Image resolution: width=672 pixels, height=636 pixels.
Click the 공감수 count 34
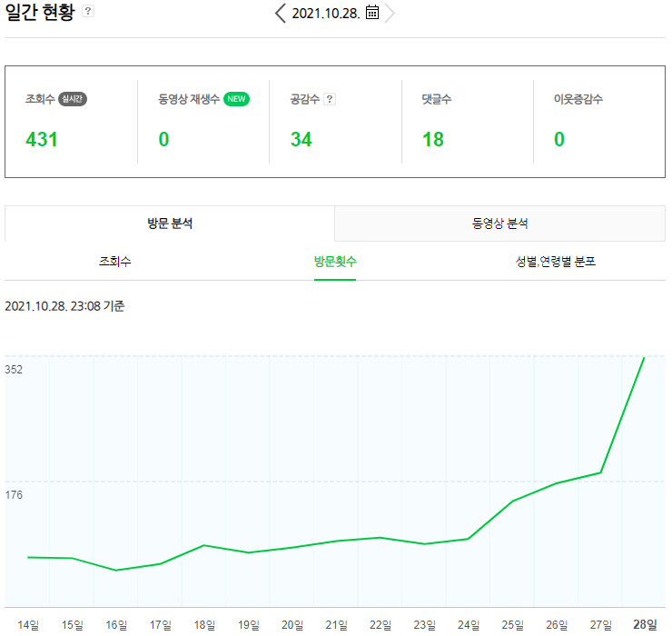pos(301,139)
